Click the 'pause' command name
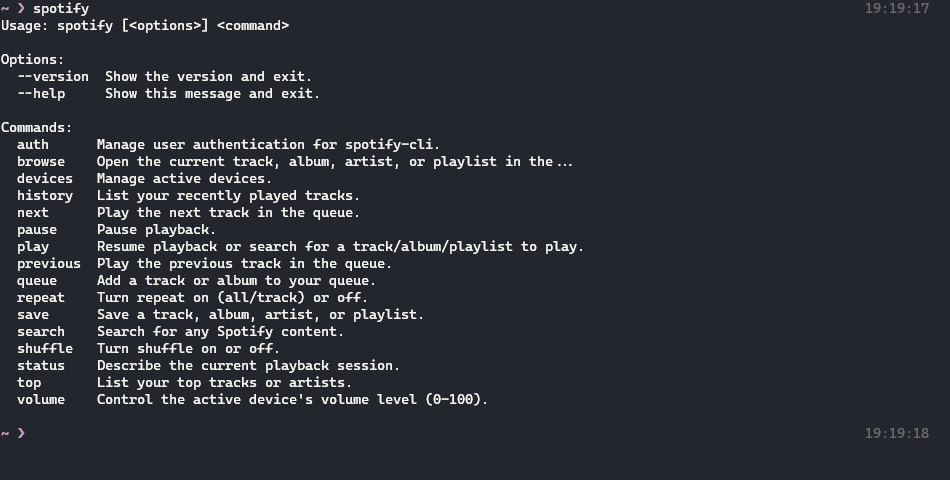This screenshot has width=950, height=480. tap(37, 230)
